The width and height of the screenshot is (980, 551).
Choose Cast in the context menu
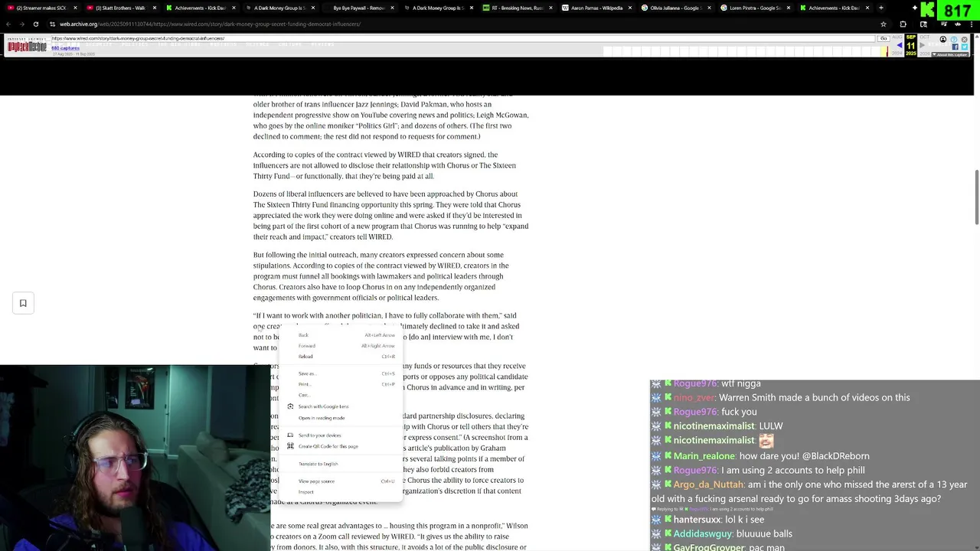340,395
